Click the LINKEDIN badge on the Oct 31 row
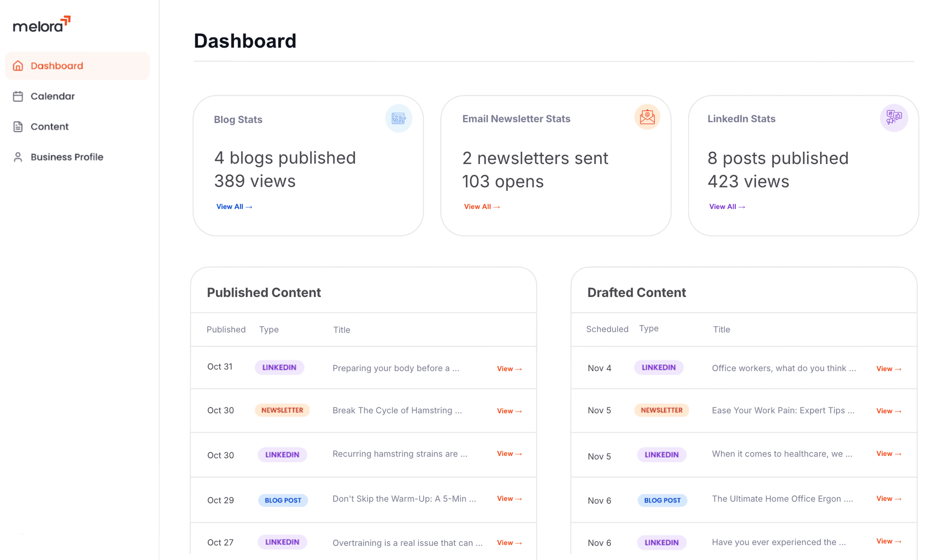The width and height of the screenshot is (930, 560). coord(279,367)
